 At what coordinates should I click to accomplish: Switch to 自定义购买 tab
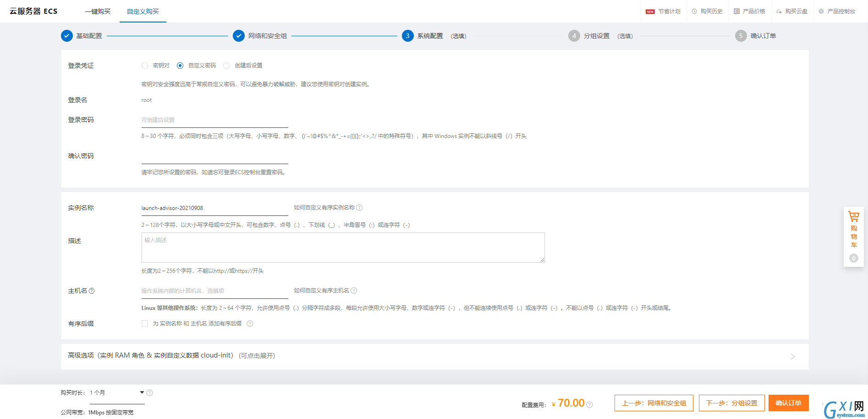pyautogui.click(x=143, y=11)
